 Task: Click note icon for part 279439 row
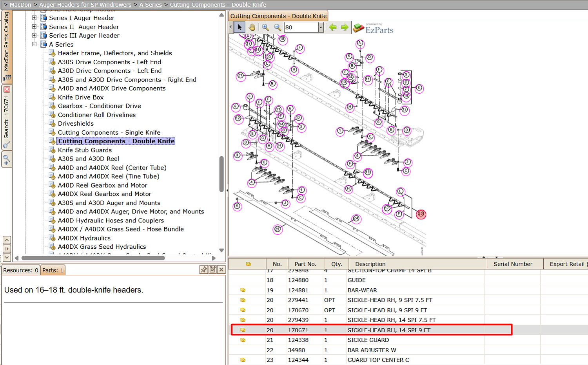(x=243, y=320)
